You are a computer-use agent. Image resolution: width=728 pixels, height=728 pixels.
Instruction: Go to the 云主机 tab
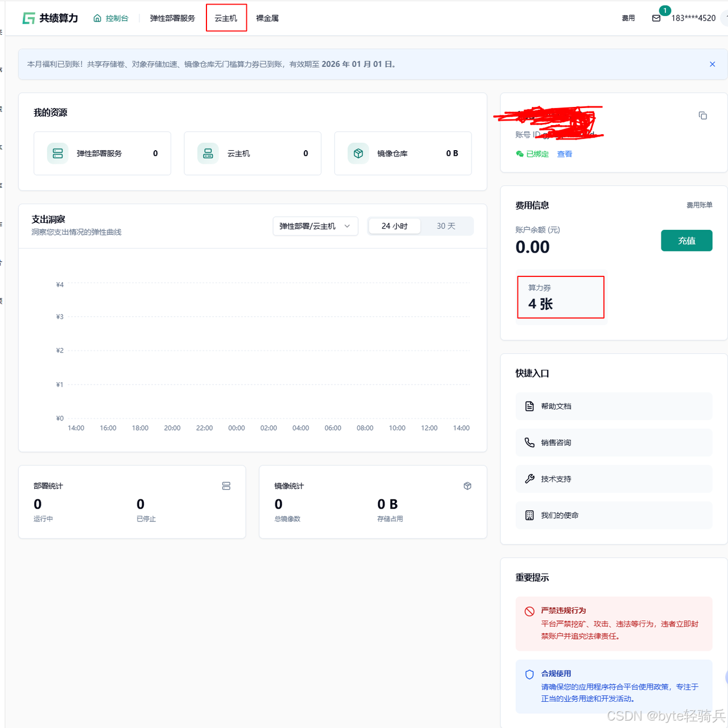(x=226, y=18)
